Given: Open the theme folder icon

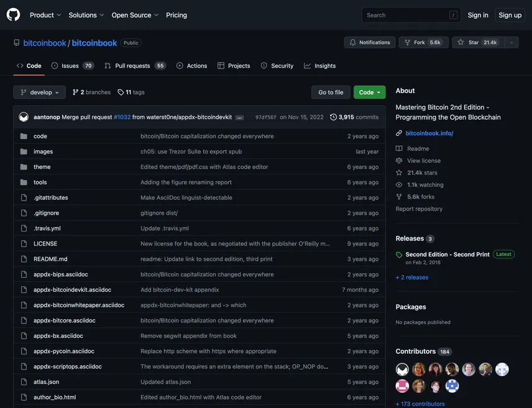Looking at the screenshot, I should pos(24,166).
